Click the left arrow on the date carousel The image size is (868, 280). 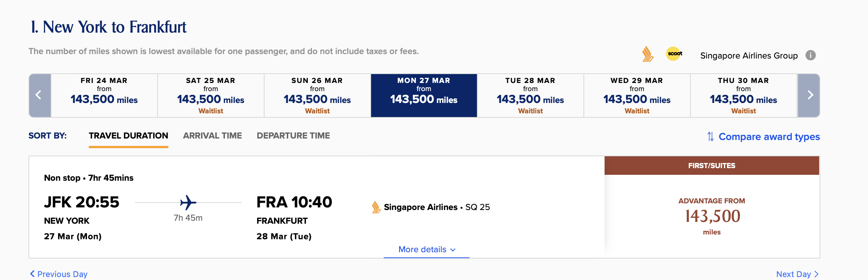39,95
